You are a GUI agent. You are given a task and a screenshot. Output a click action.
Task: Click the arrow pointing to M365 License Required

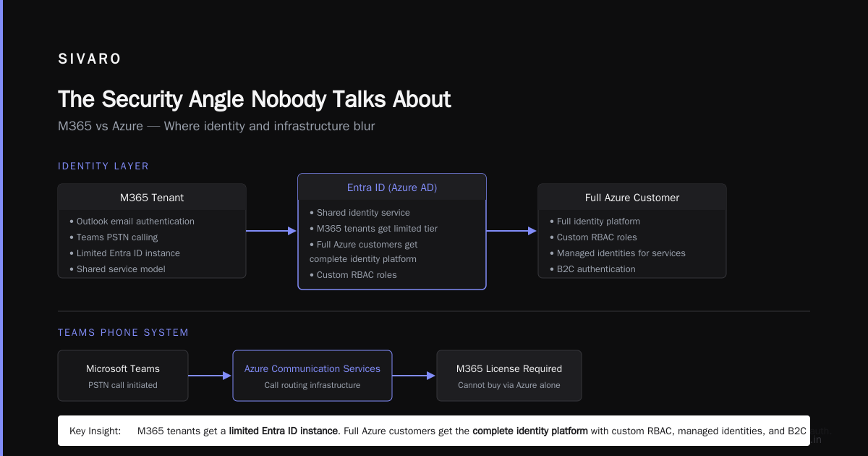(x=414, y=376)
